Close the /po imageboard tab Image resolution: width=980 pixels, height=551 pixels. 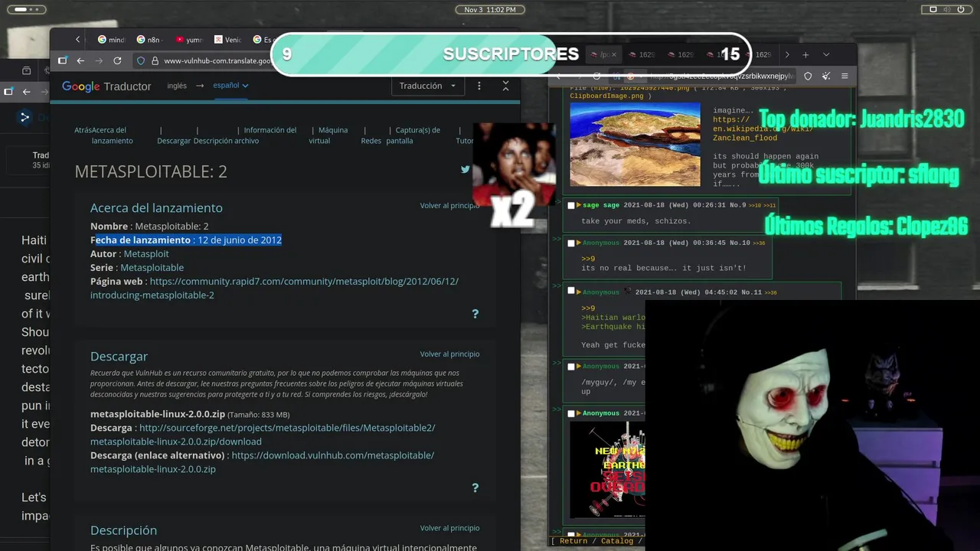(x=613, y=55)
